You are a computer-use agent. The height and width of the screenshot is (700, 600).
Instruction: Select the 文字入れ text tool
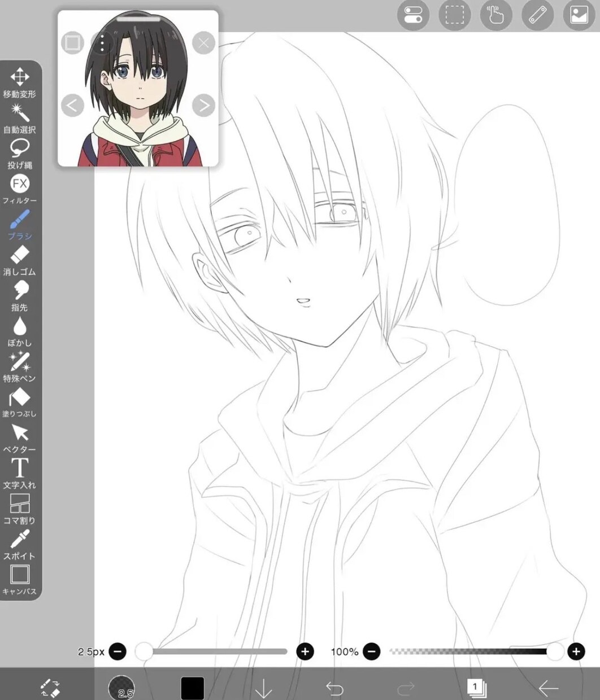20,474
